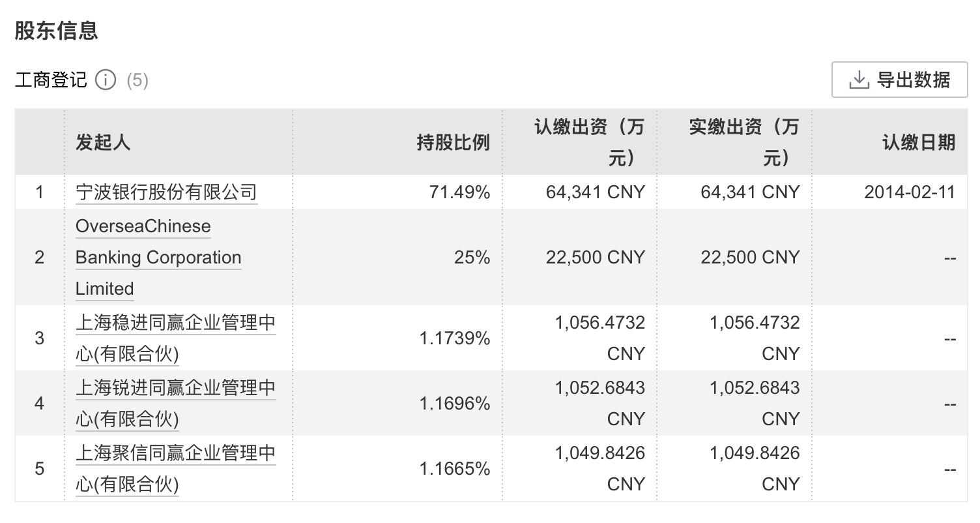Click the download icon for 导出数据
The width and height of the screenshot is (980, 523).
coord(859,80)
